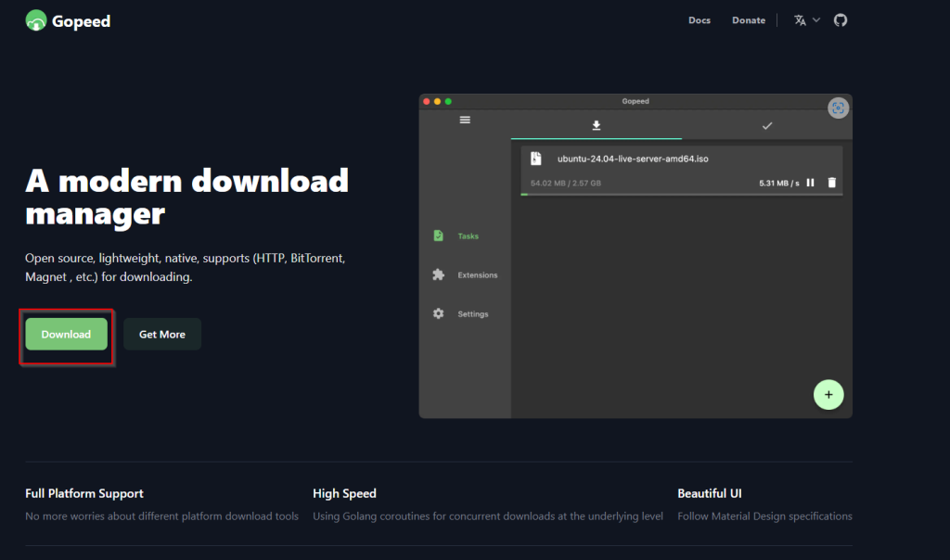Viewport: 950px width, 560px height.
Task: Click the Gopeed window title text
Action: pos(635,101)
